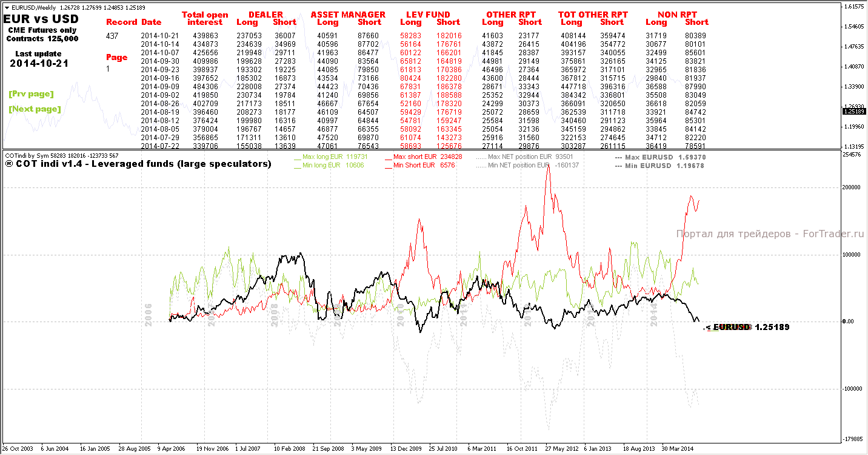Click the LEV FUND column header

[x=429, y=15]
